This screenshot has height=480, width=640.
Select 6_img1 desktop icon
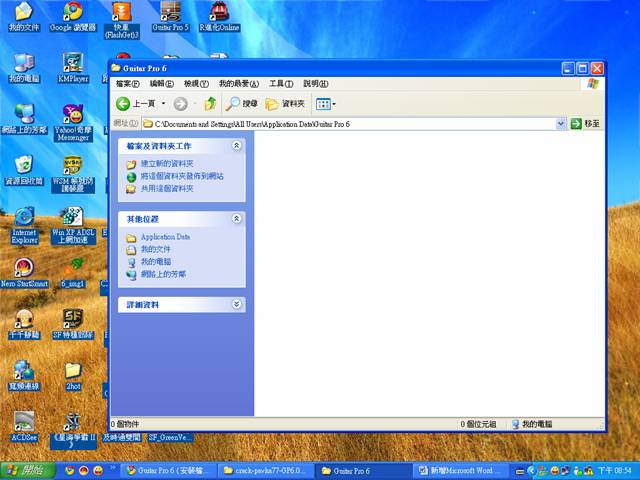73,273
